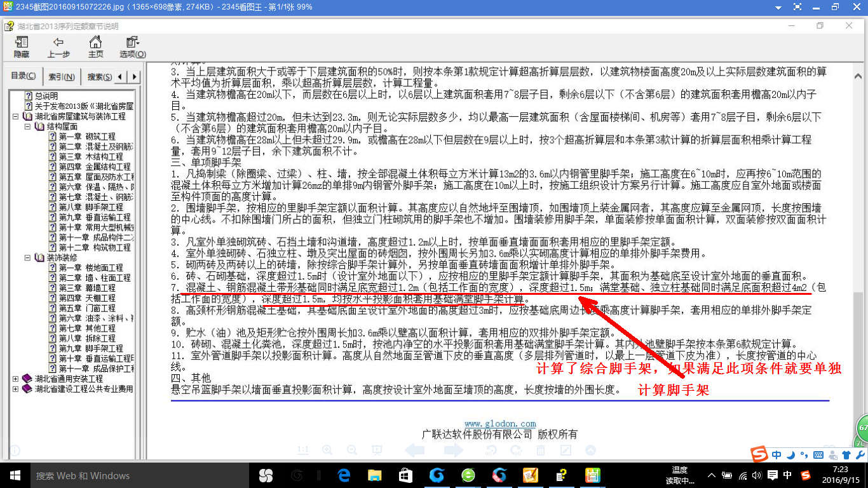Viewport: 868px width, 488px height.
Task: Open the 选项(O) options menu
Action: (x=132, y=48)
